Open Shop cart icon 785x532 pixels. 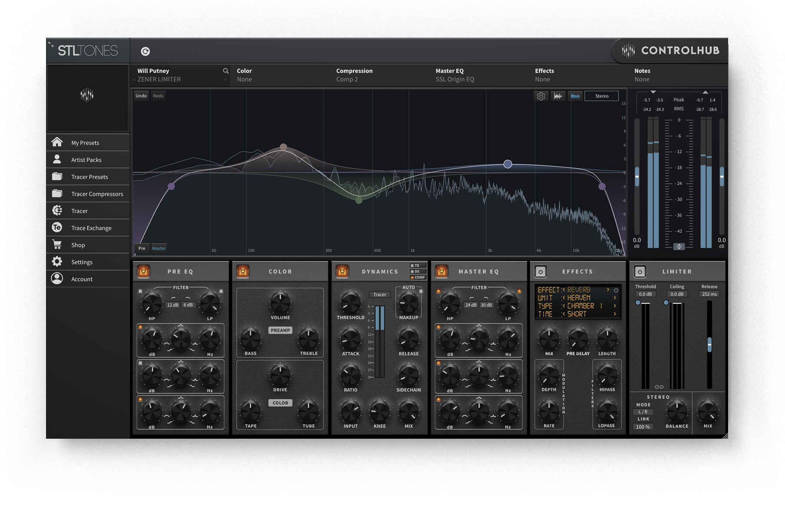pyautogui.click(x=57, y=244)
